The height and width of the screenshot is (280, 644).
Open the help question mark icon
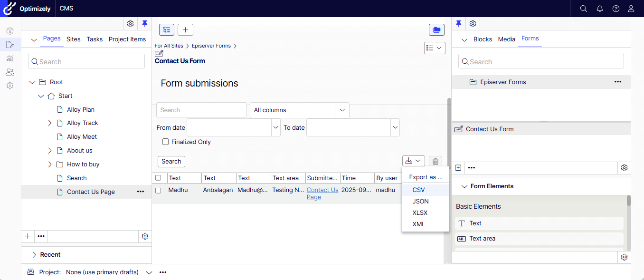point(616,9)
